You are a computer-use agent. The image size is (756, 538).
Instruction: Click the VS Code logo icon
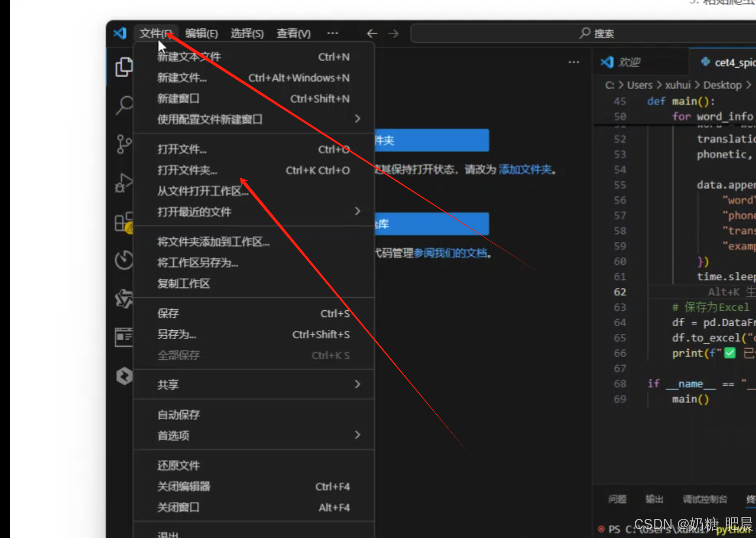[120, 33]
